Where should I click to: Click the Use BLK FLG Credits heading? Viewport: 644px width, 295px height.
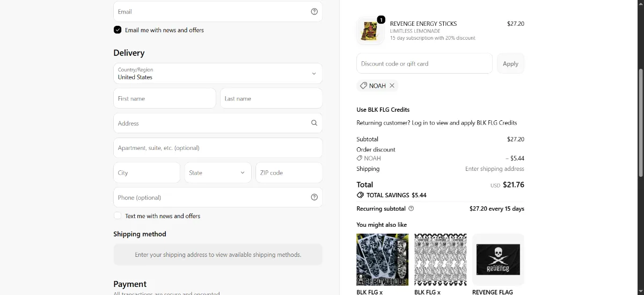click(383, 110)
